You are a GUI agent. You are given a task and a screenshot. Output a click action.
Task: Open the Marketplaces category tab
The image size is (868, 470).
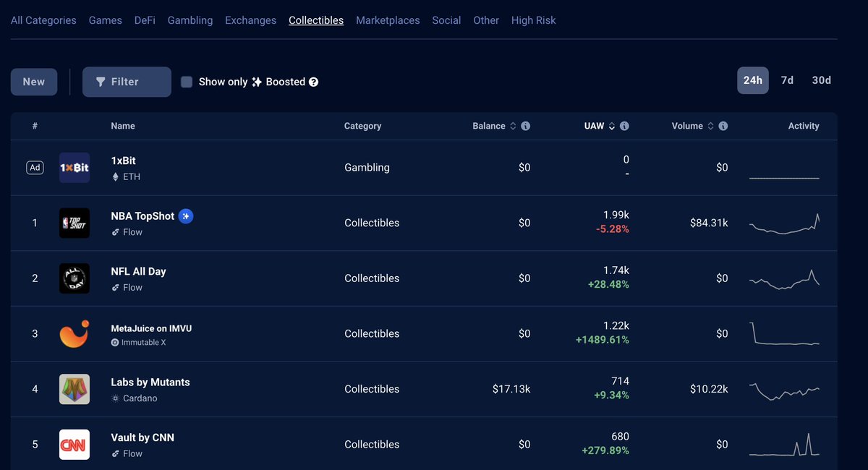(x=388, y=20)
